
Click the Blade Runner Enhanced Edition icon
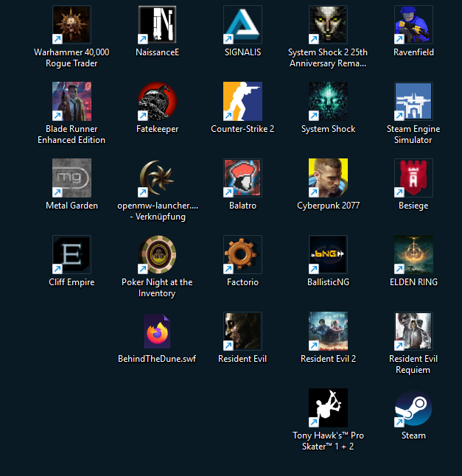pyautogui.click(x=71, y=102)
